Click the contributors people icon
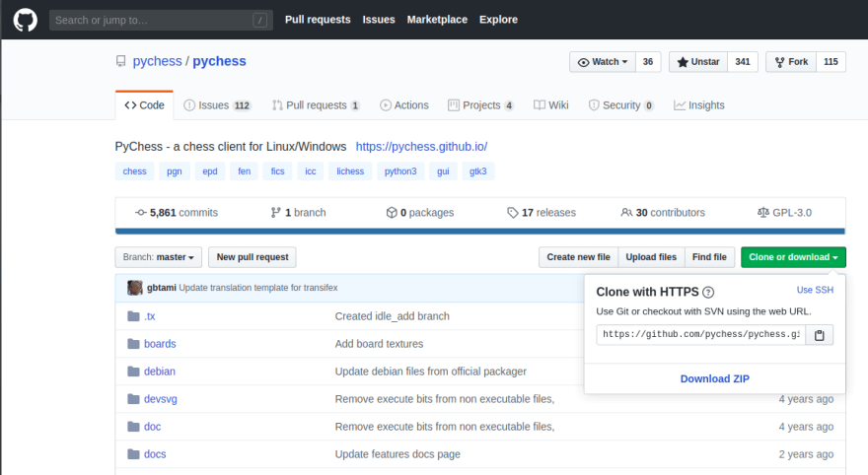Screen dimensions: 868x475 (x=626, y=212)
